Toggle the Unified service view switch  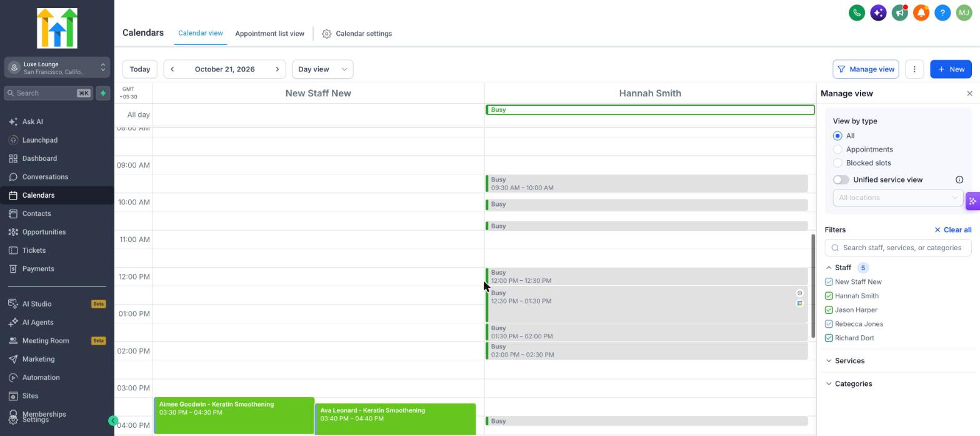point(841,180)
